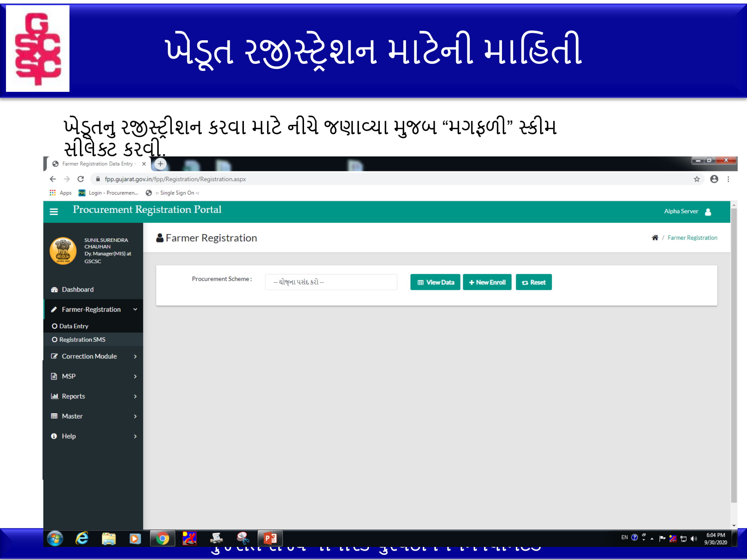Open PowerPoint from the taskbar
This screenshot has width=747, height=560.
point(270,538)
